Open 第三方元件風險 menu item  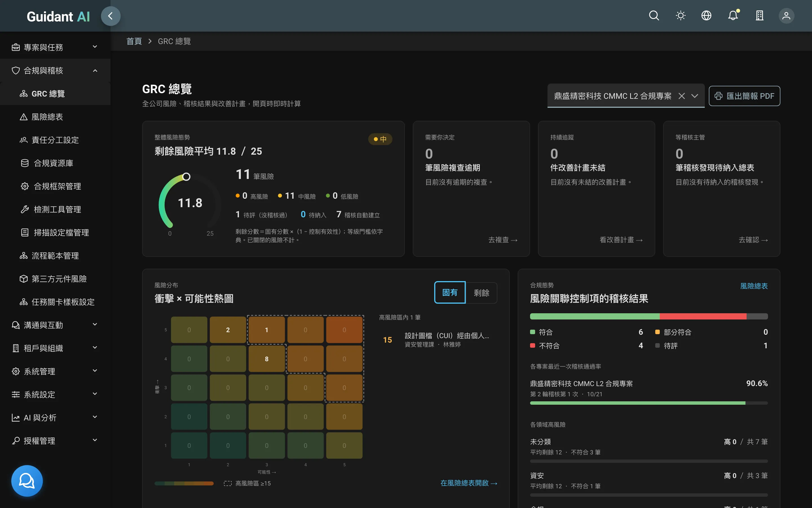(55, 279)
